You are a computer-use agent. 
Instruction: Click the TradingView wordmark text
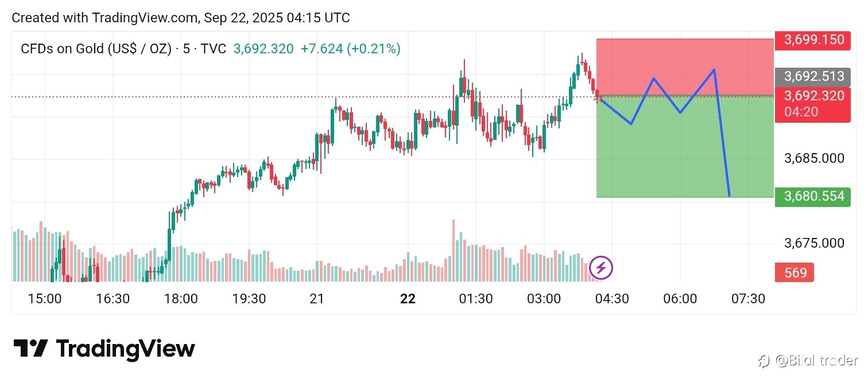tap(125, 349)
